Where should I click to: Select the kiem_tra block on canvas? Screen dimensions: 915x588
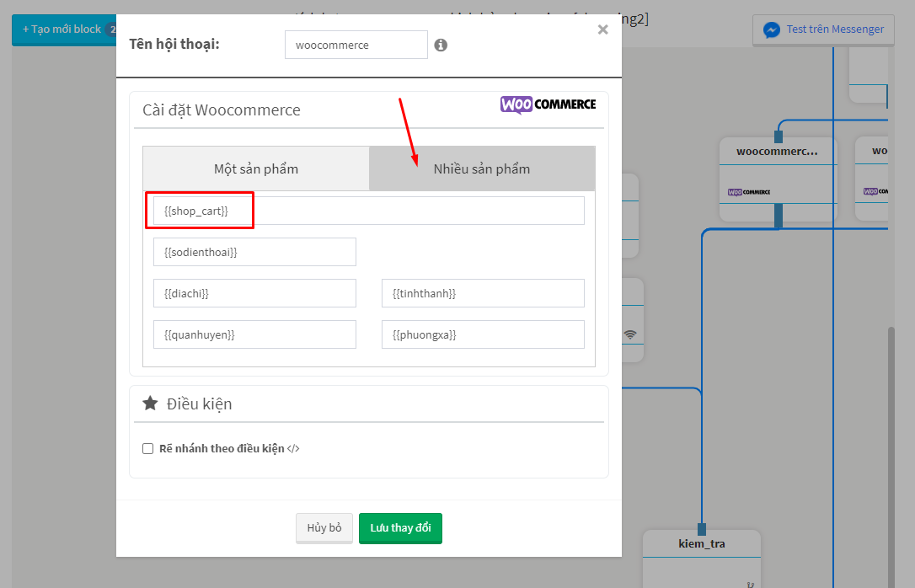tap(702, 558)
